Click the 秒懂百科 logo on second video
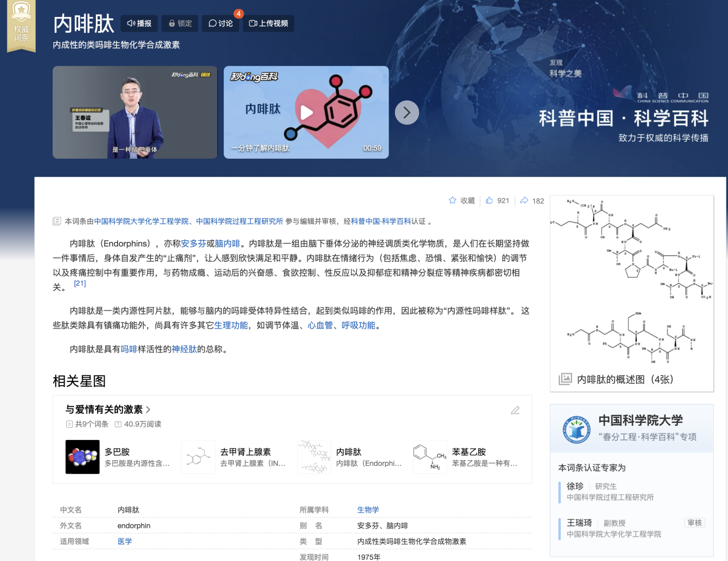 254,77
